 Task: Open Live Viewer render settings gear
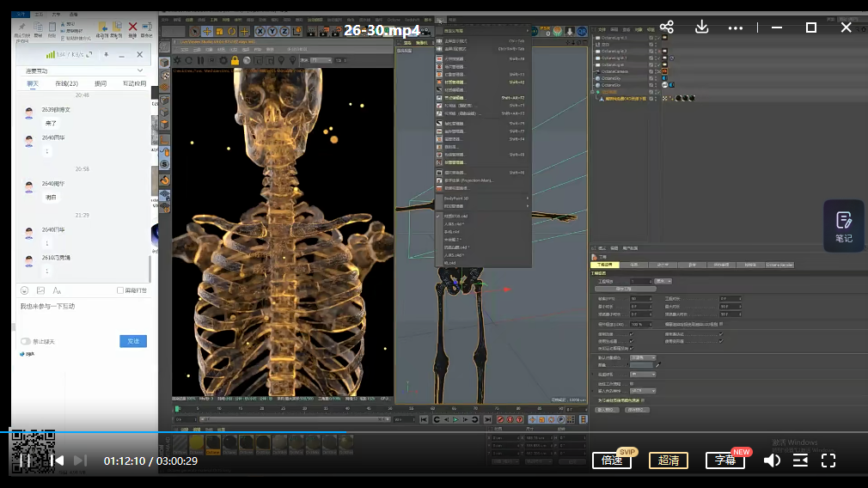(223, 60)
